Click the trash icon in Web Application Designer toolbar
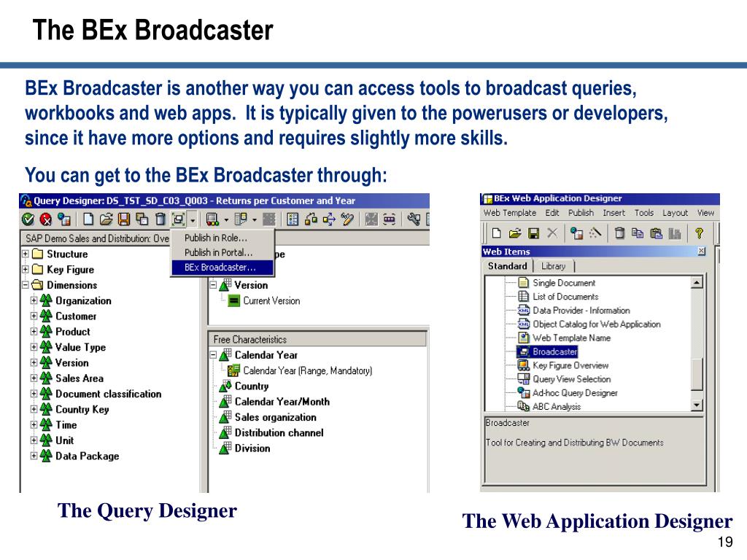This screenshot has height=560, width=747. pos(619,233)
